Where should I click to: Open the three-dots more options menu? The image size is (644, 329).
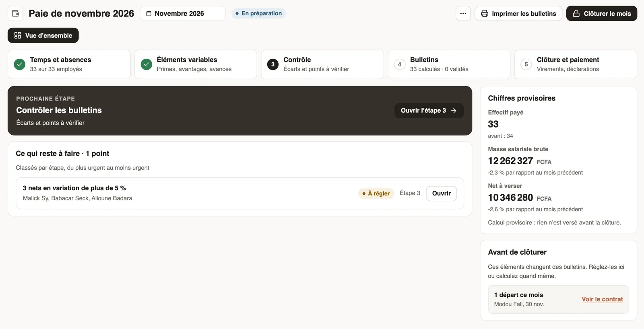tap(463, 13)
